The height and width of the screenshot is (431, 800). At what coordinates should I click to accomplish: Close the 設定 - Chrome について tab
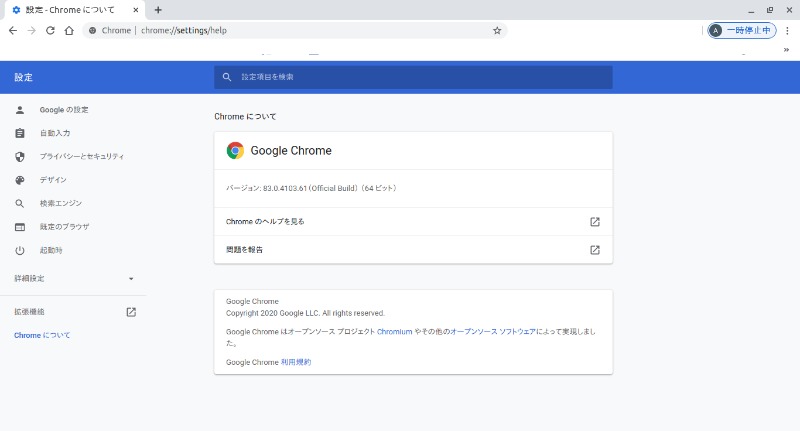point(136,10)
